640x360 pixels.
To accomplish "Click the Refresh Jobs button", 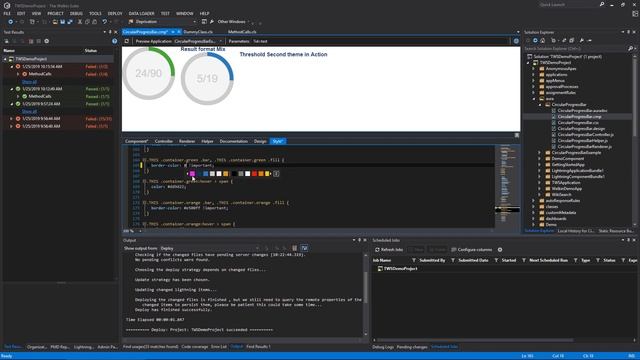I will point(389,249).
